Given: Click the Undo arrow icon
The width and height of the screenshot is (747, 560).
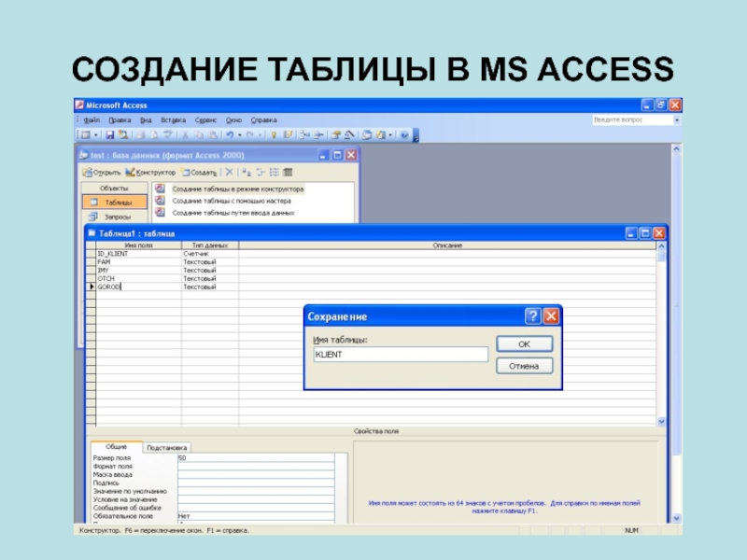Looking at the screenshot, I should tap(230, 135).
